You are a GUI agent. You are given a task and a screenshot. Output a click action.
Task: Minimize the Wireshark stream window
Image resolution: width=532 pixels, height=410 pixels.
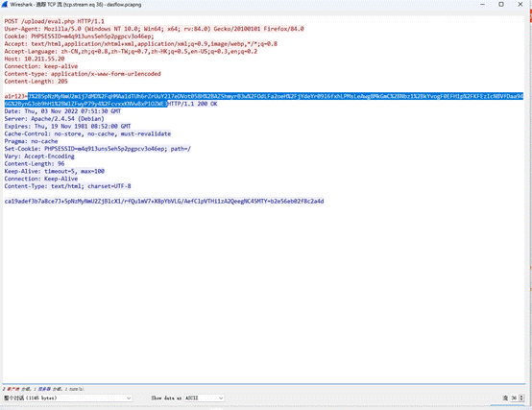coord(482,5)
